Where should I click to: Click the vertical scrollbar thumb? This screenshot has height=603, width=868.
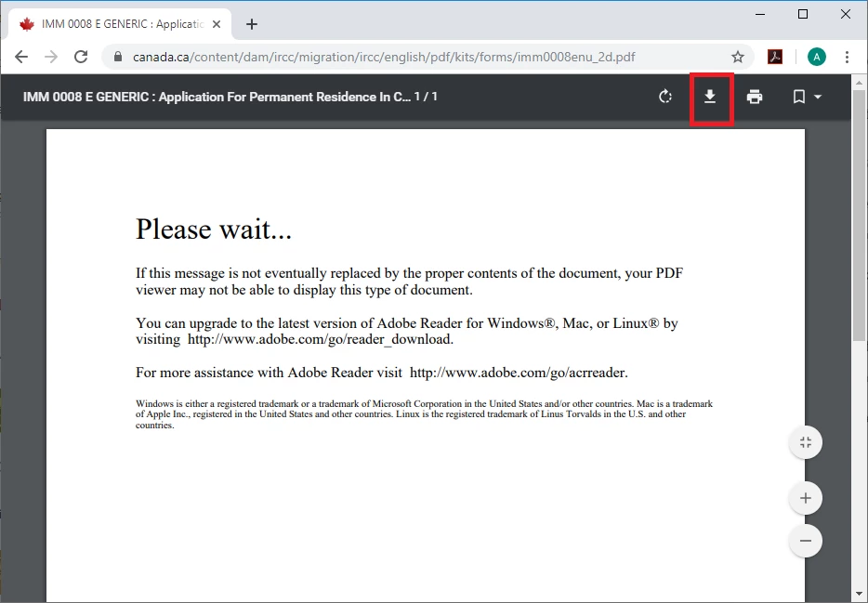click(859, 216)
